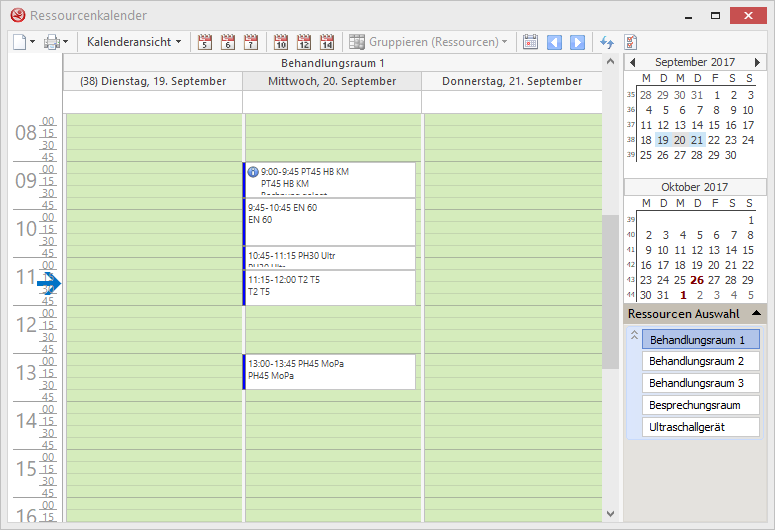Toggle the Besprechungsraum resource

pyautogui.click(x=700, y=405)
